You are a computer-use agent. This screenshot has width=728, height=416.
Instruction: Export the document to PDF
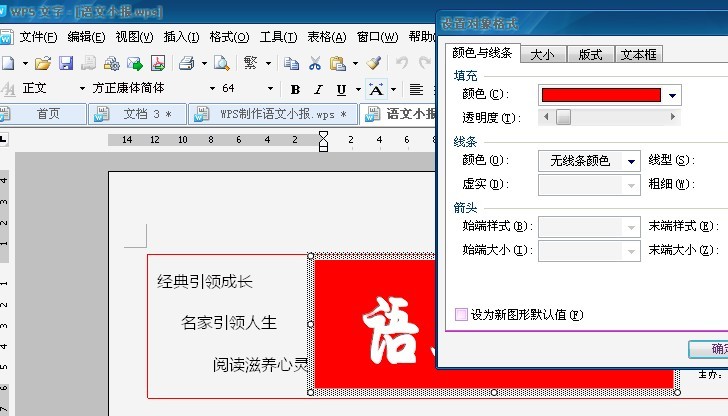tap(158, 63)
